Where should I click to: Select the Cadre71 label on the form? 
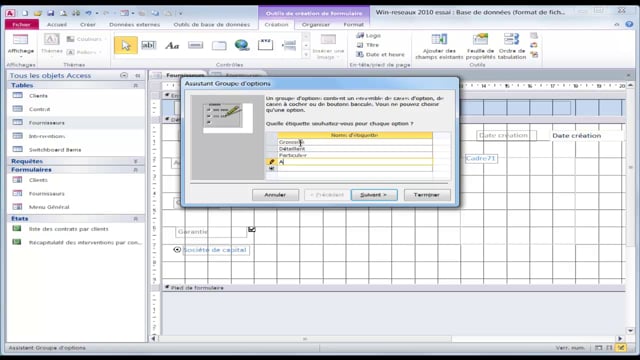point(481,158)
